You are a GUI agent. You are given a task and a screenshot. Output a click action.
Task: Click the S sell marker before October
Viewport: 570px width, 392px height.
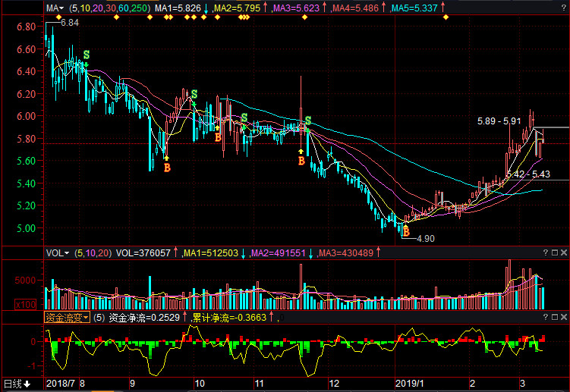tap(194, 95)
